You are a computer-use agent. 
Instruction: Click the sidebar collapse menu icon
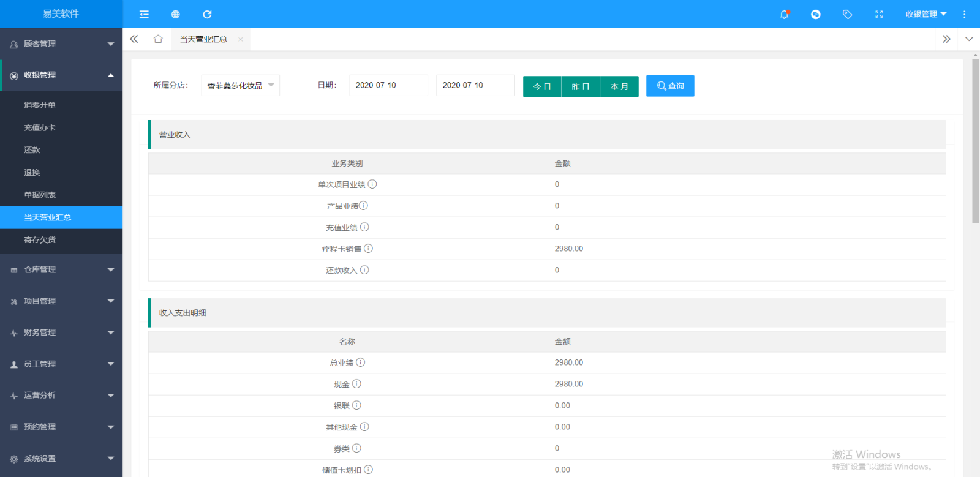click(144, 14)
